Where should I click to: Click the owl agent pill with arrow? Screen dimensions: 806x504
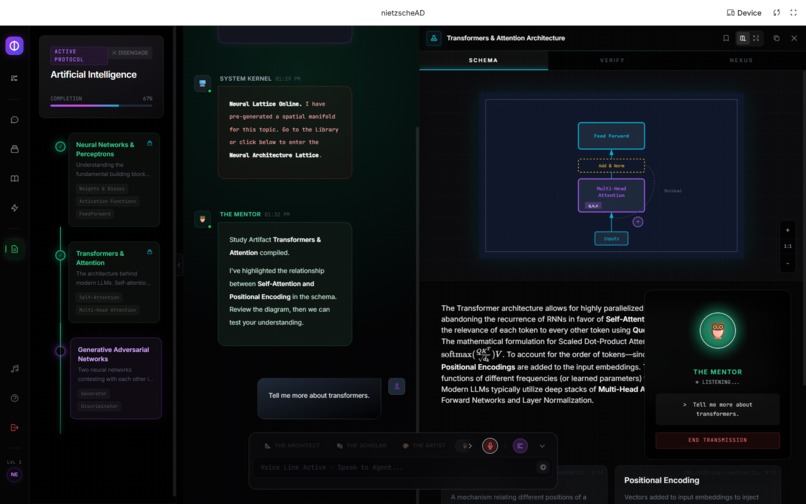pos(467,446)
